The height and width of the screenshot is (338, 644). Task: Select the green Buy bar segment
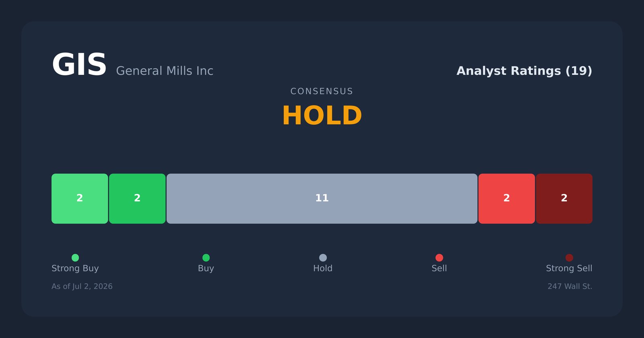137,198
